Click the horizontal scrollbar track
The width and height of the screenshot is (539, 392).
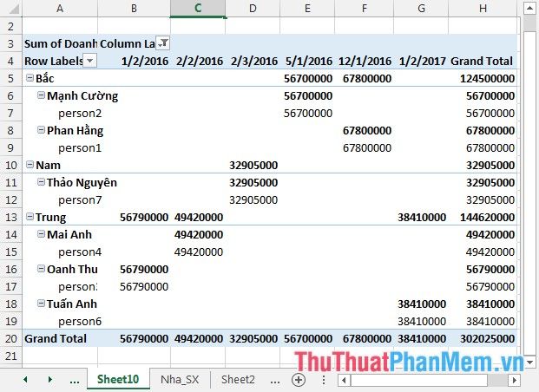click(497, 380)
